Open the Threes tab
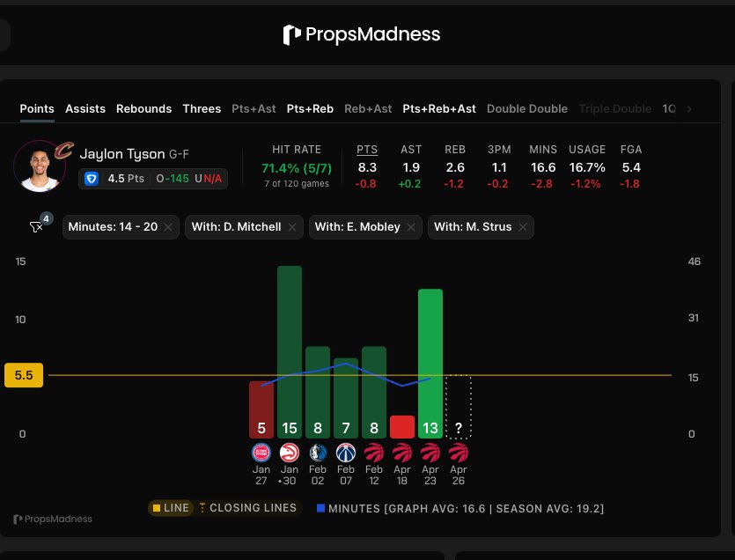This screenshot has height=560, width=735. point(202,109)
